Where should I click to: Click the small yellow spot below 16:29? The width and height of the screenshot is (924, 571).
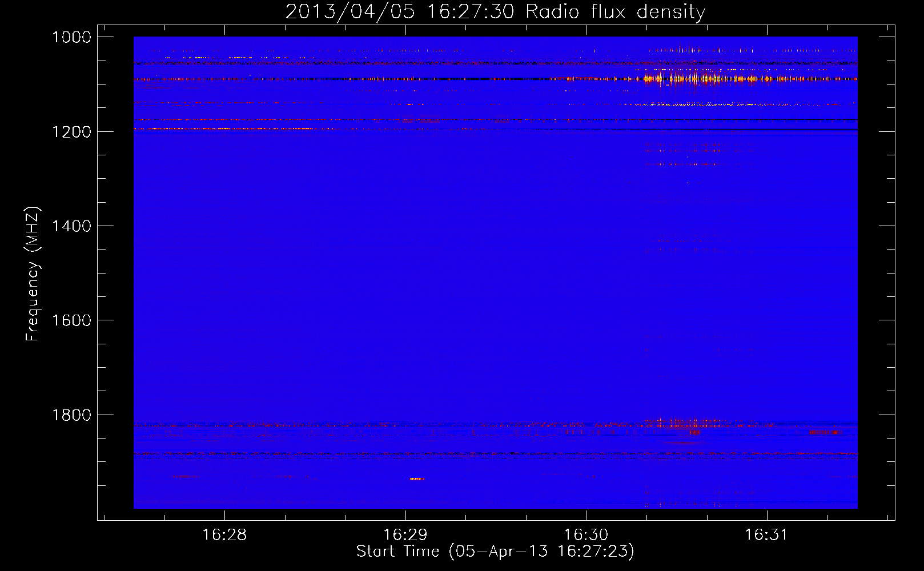click(417, 478)
